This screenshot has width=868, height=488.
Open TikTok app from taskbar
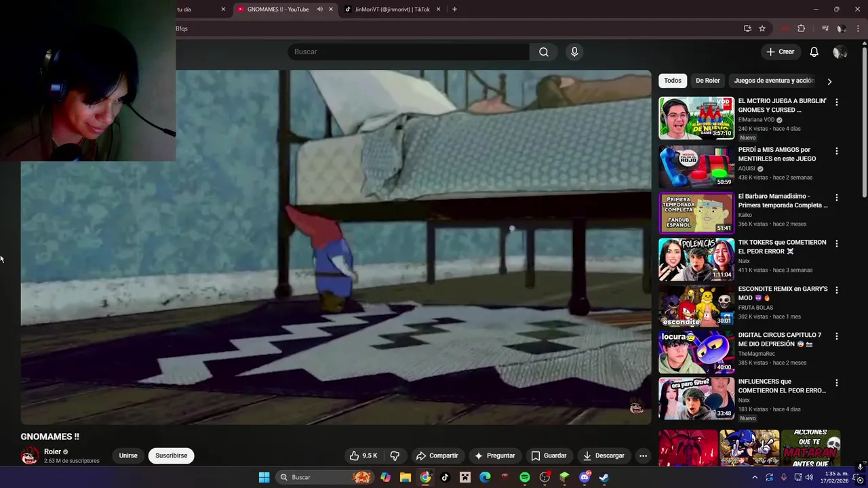(445, 477)
